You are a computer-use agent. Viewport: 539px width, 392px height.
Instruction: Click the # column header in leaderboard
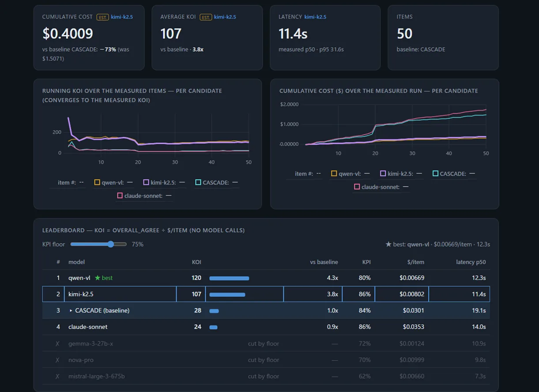[x=58, y=262]
